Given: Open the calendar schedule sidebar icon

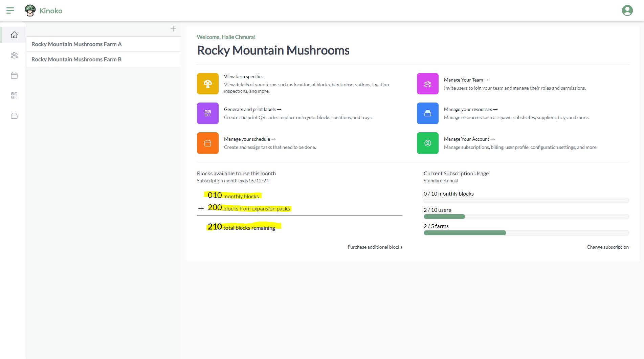Looking at the screenshot, I should point(14,75).
